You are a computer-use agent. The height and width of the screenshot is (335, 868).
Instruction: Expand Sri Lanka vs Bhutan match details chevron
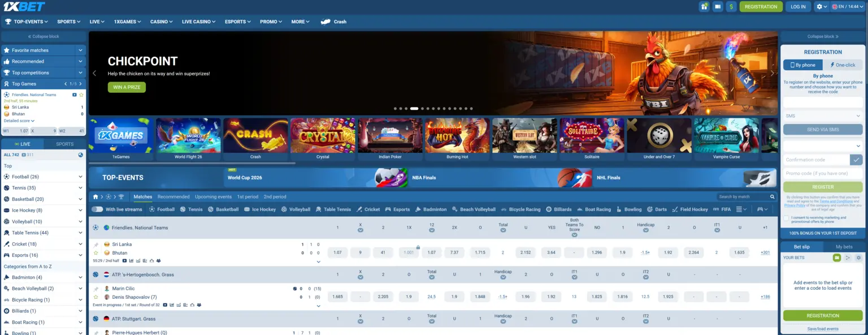pos(318,261)
